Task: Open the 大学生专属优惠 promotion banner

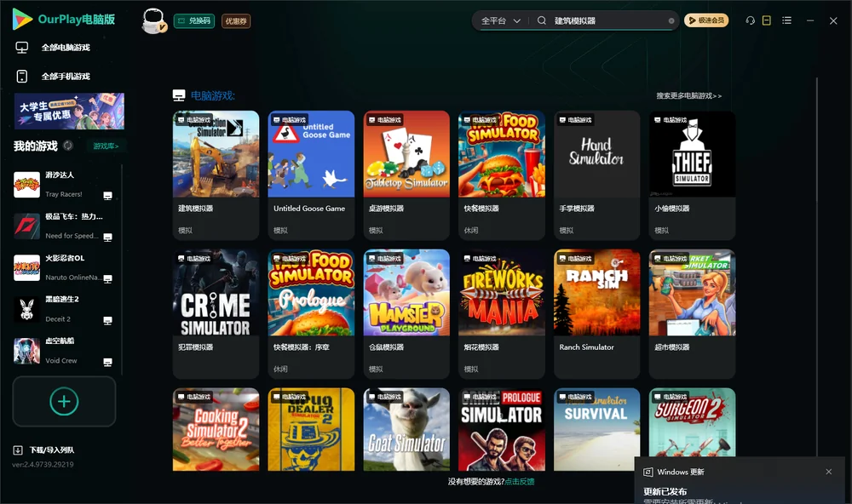Action: 69,112
